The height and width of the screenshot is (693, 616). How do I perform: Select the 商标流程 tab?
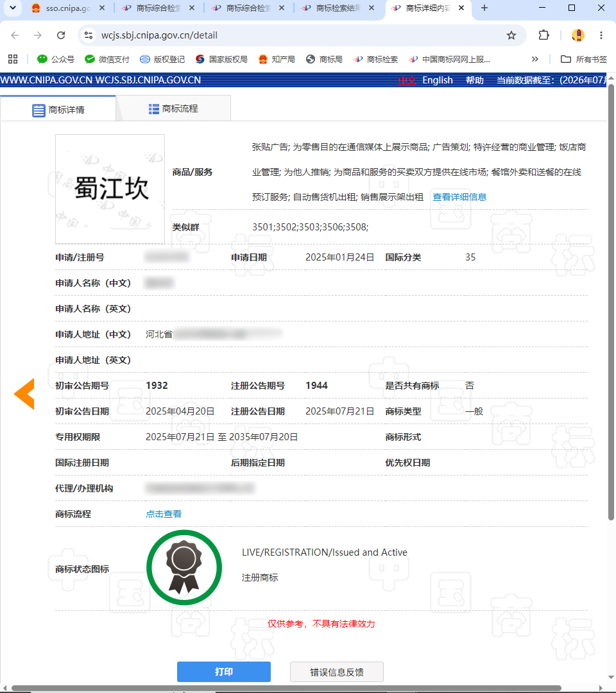(173, 108)
